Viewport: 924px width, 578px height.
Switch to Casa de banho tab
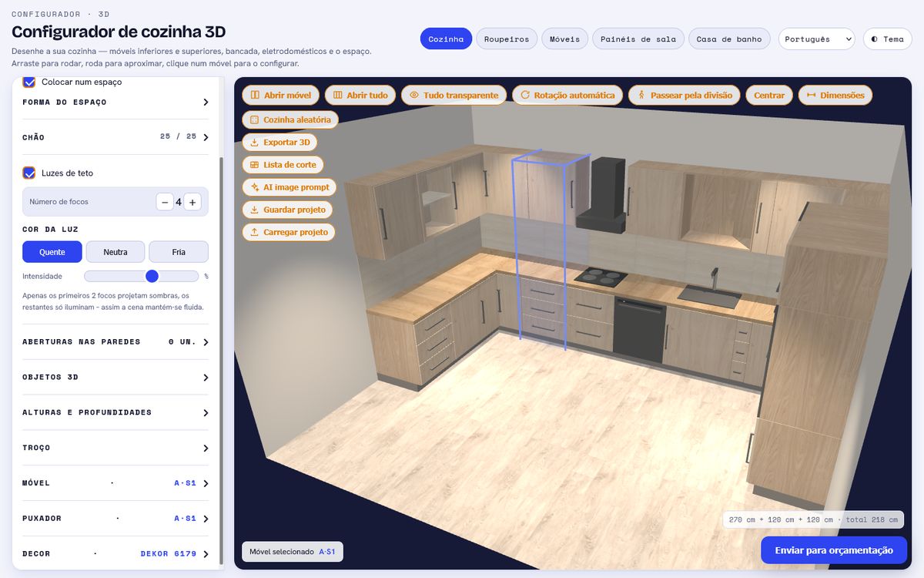point(728,39)
